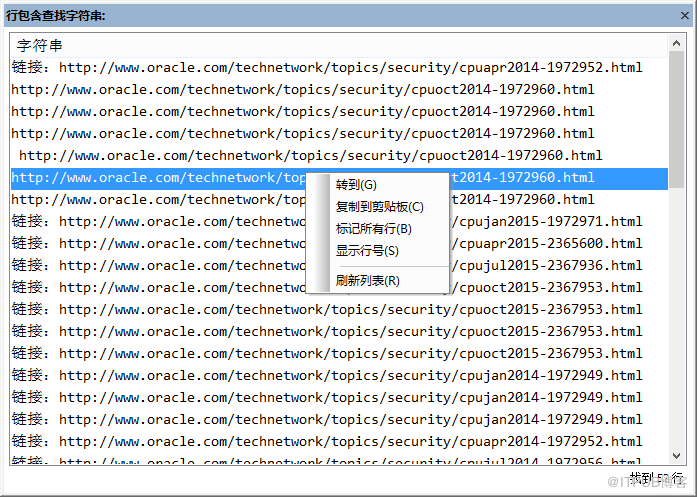Viewport: 697px width, 497px height.
Task: Select the cpujan2015-1972971.html result row
Action: click(339, 221)
